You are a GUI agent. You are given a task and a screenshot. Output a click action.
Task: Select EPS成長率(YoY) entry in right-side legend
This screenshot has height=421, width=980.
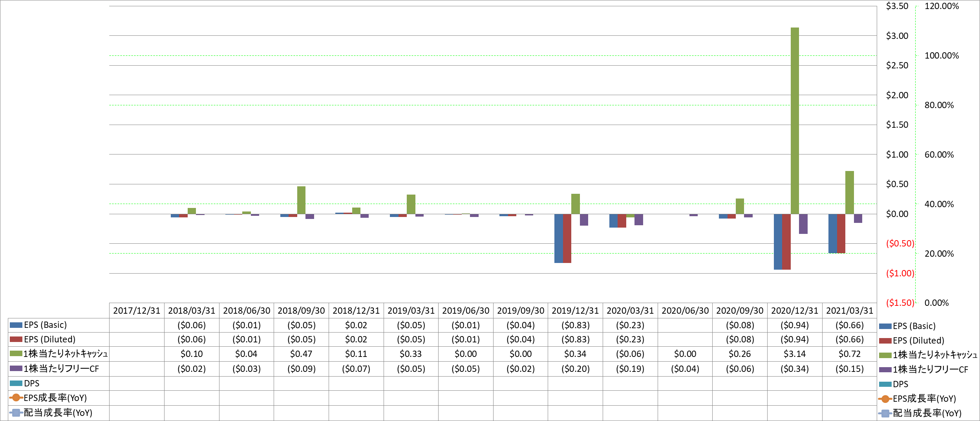[918, 399]
